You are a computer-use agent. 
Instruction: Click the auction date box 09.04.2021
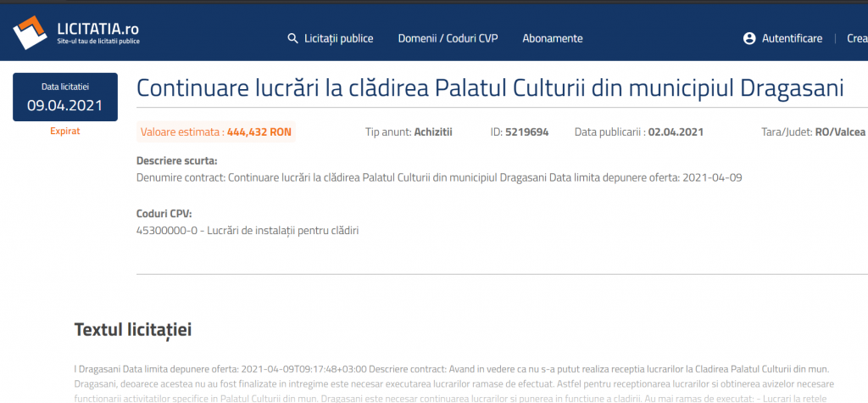(x=64, y=98)
